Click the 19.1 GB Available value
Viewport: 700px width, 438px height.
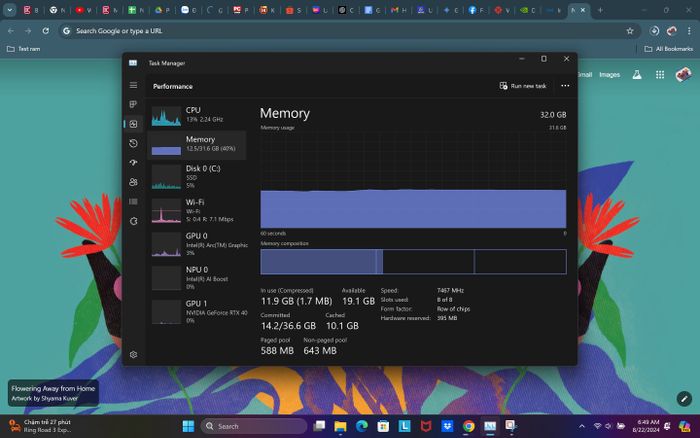coord(358,301)
